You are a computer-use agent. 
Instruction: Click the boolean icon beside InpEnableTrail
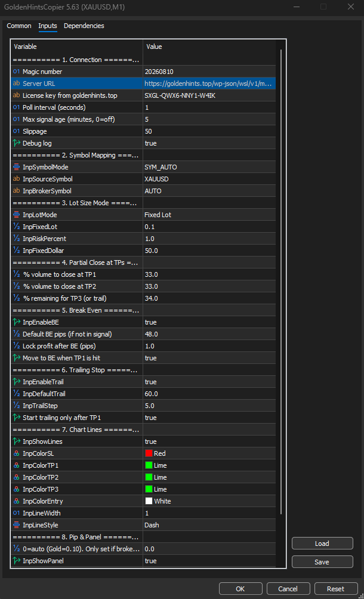pyautogui.click(x=17, y=382)
